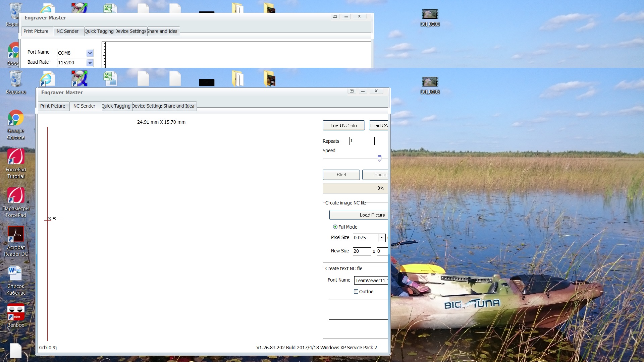This screenshot has height=362, width=644.
Task: Open the DJI_0003 video file icon
Action: [430, 82]
